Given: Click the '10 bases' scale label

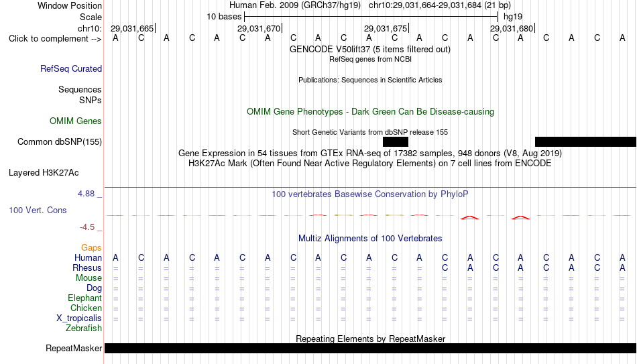Looking at the screenshot, I should 224,17.
